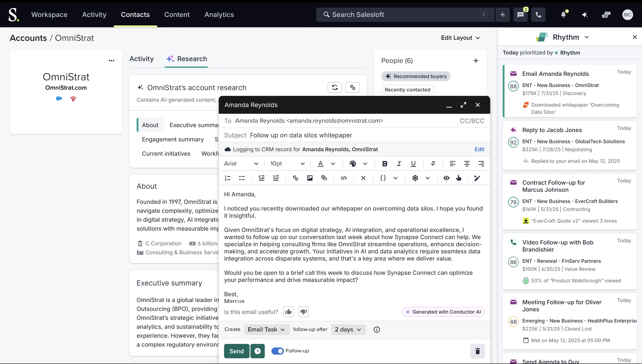The height and width of the screenshot is (364, 642).
Task: Copy link to account research
Action: pos(352,87)
